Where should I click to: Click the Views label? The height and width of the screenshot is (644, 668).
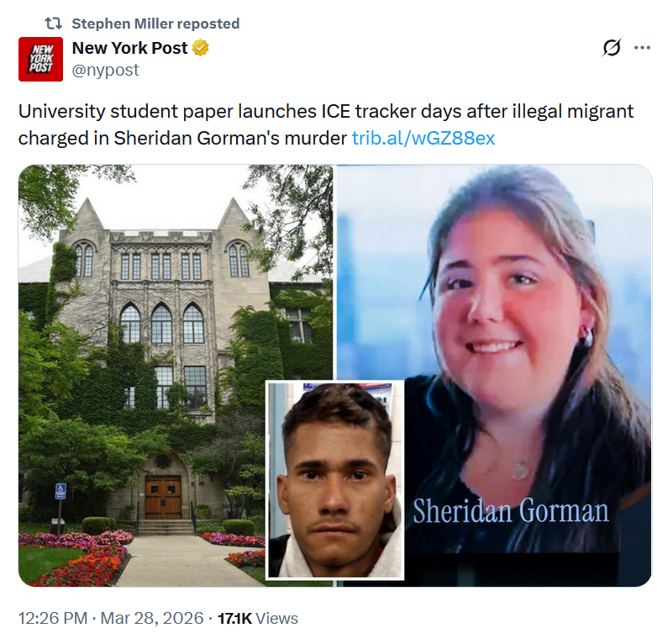point(277,618)
